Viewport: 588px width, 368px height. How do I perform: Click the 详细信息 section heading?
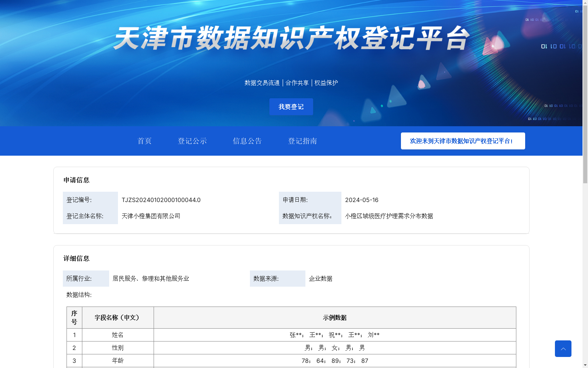(76, 258)
